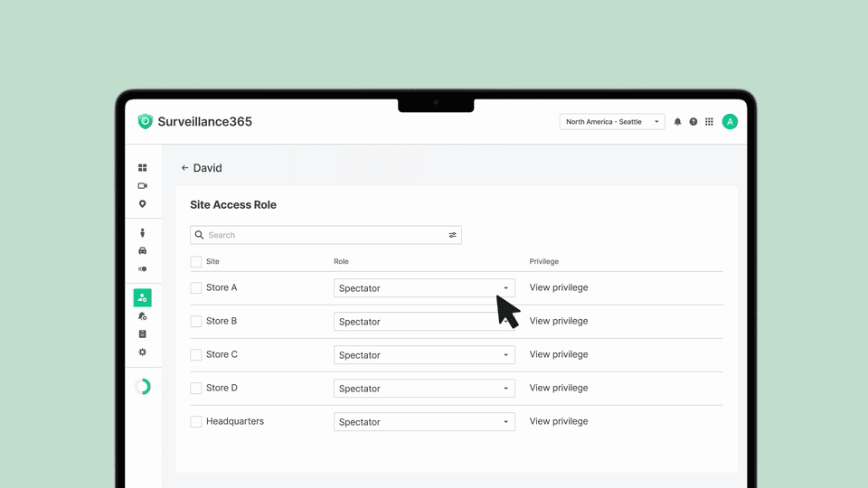Screen dimensions: 868x488
Task: Open the settings gear sidebar icon
Action: pos(142,352)
